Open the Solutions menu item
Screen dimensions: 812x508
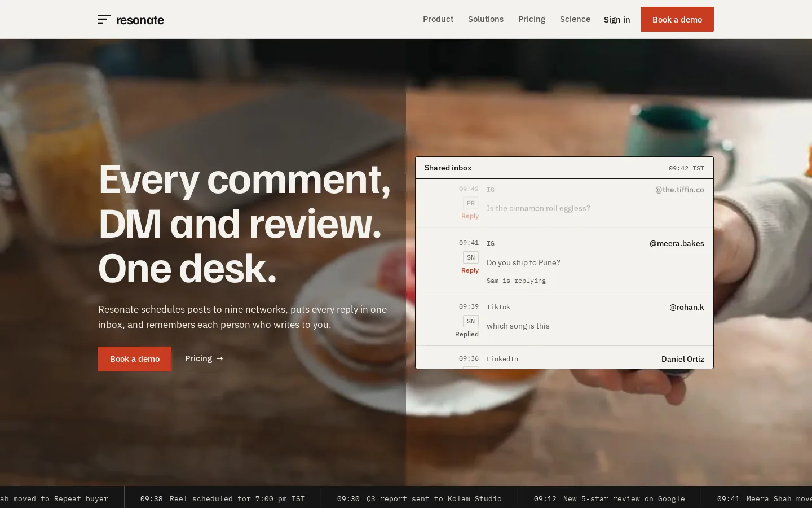click(486, 19)
